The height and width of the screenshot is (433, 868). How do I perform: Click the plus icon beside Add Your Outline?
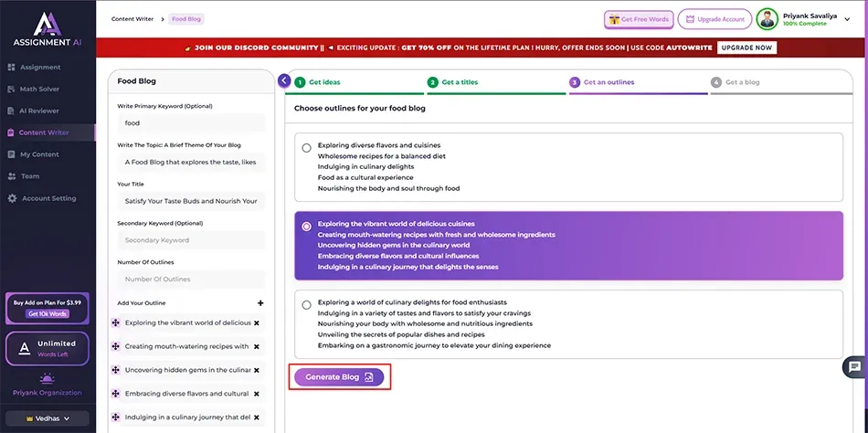[260, 303]
